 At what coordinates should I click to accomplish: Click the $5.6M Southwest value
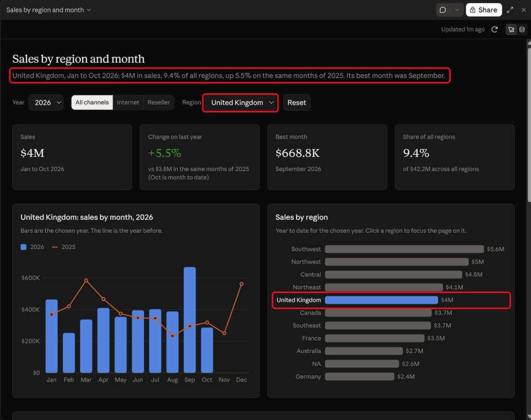click(x=495, y=249)
